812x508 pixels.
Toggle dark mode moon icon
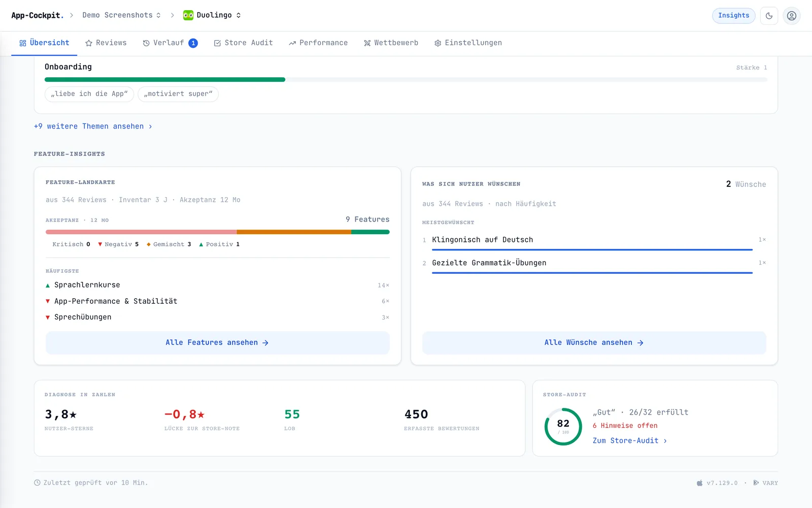coord(769,16)
